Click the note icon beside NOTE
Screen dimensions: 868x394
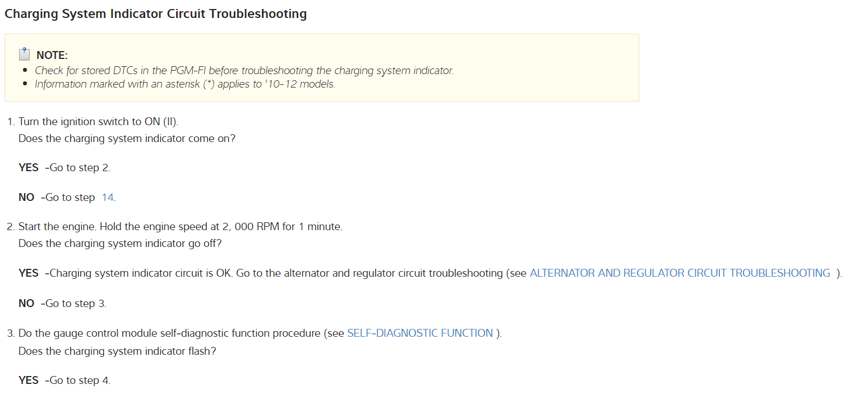click(x=24, y=54)
